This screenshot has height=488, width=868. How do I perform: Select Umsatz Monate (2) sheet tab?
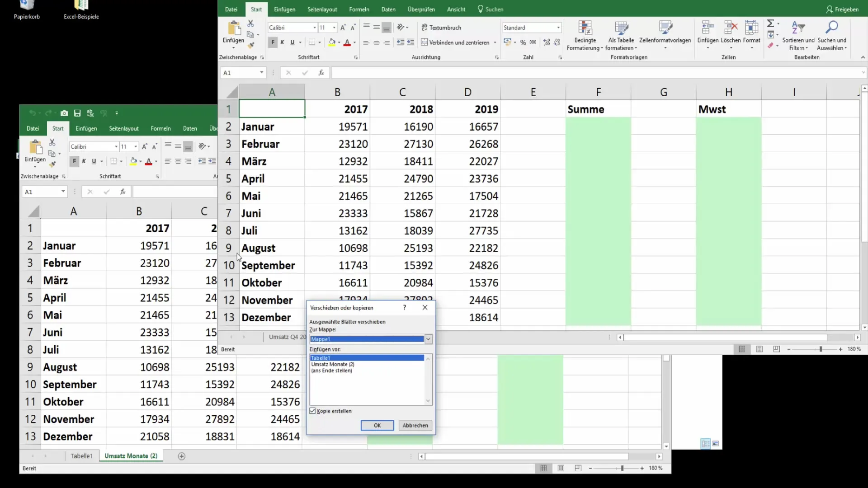click(x=131, y=456)
